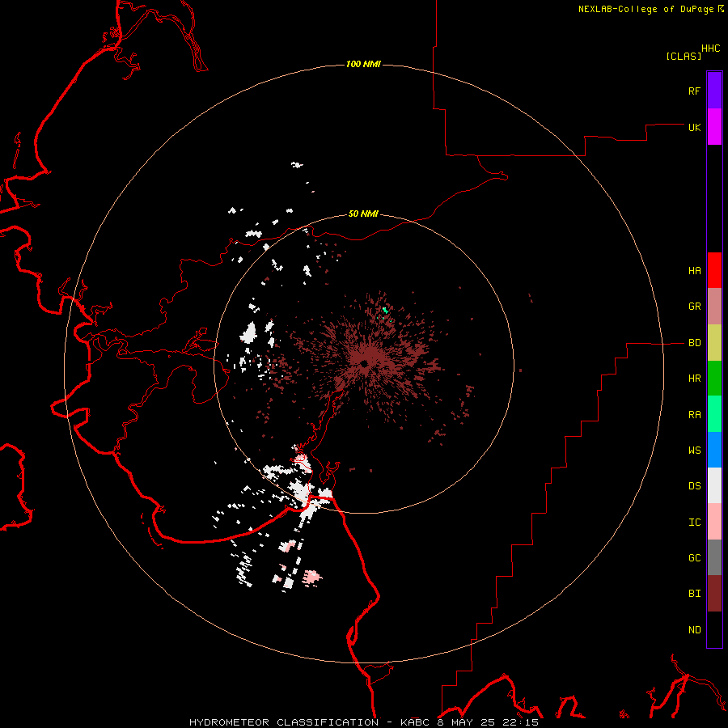Click the 100 NMI range ring label

point(363,64)
